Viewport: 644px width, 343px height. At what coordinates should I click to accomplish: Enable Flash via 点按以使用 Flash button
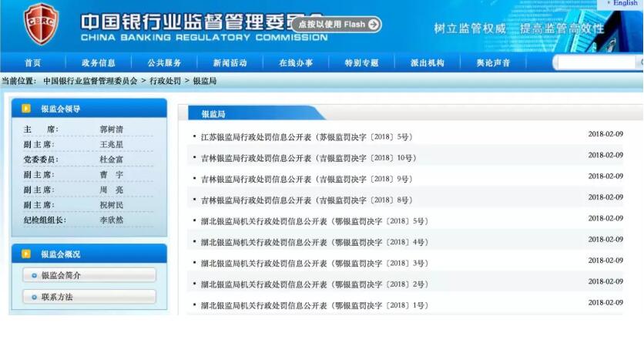[x=337, y=24]
